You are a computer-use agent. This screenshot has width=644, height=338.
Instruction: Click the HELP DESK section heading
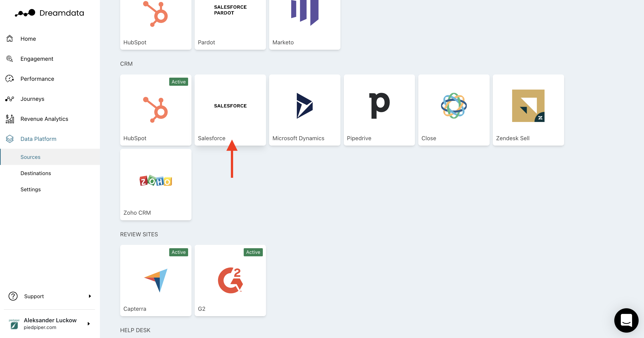tap(135, 330)
